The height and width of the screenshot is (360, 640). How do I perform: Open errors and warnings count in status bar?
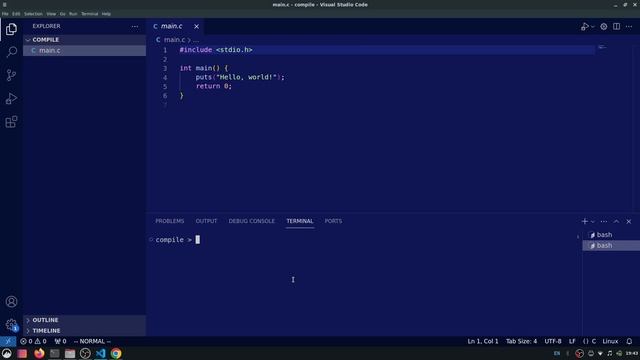(33, 341)
